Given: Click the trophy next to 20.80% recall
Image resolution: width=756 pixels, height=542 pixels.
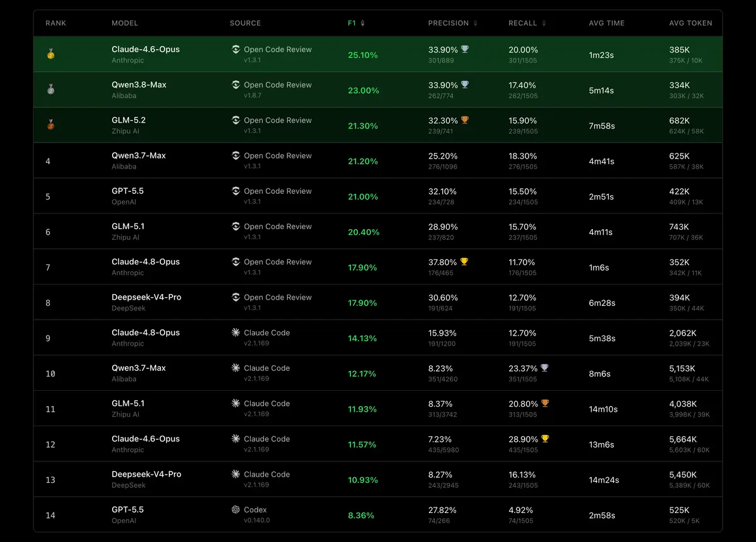Looking at the screenshot, I should [x=545, y=403].
